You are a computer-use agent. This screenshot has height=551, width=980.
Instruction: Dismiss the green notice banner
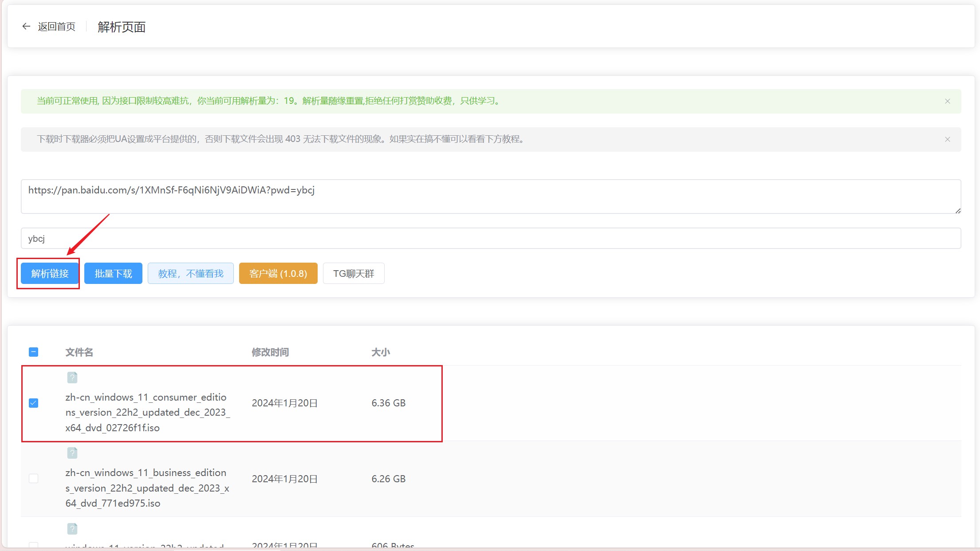point(947,101)
